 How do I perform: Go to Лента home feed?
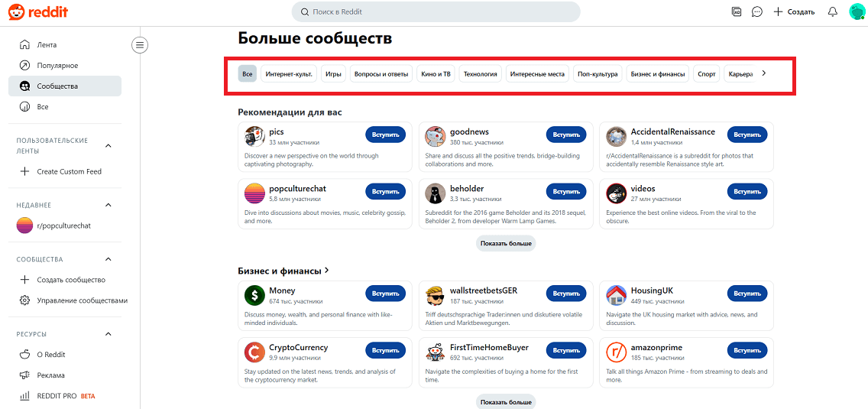65,45
